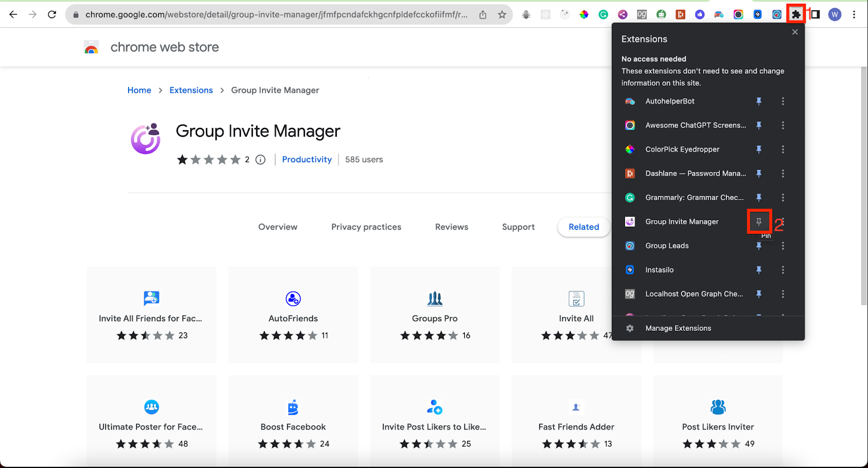Click the bug extension icon in toolbar
Screen dimensions: 868x468
[526, 15]
